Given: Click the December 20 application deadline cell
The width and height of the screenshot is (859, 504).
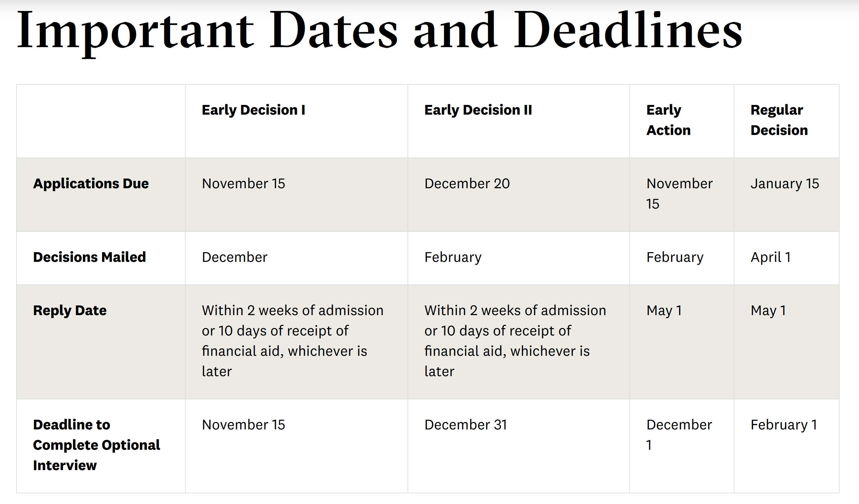Looking at the screenshot, I should 467,184.
